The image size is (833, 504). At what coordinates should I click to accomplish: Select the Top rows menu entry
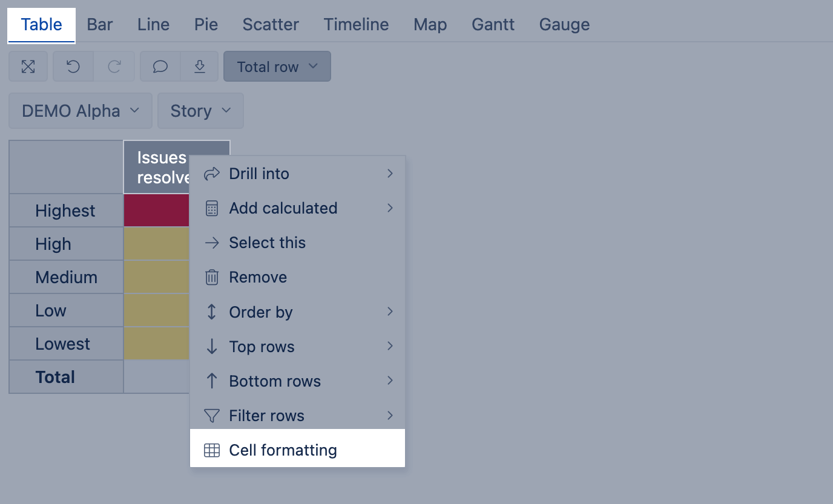pos(262,347)
